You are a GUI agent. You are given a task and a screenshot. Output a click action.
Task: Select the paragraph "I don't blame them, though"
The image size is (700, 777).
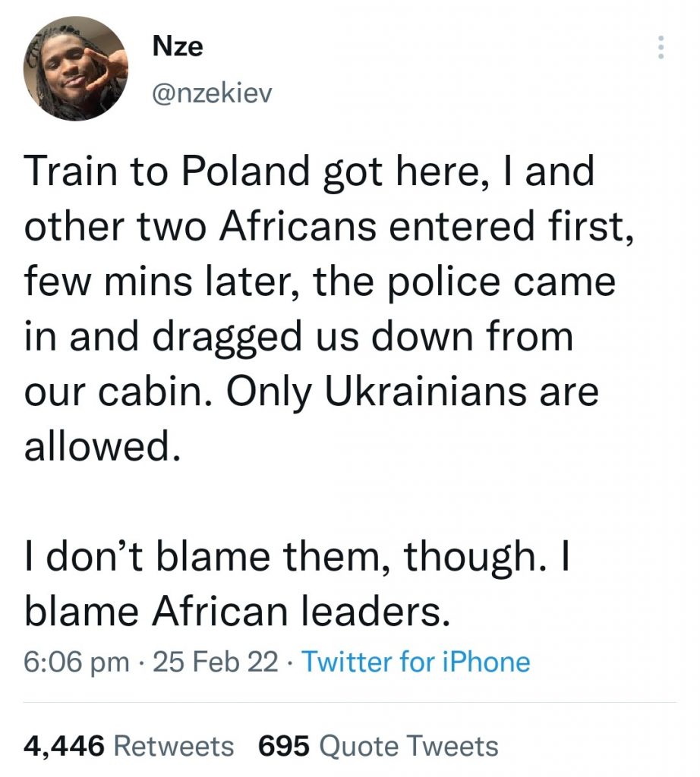coord(296,583)
